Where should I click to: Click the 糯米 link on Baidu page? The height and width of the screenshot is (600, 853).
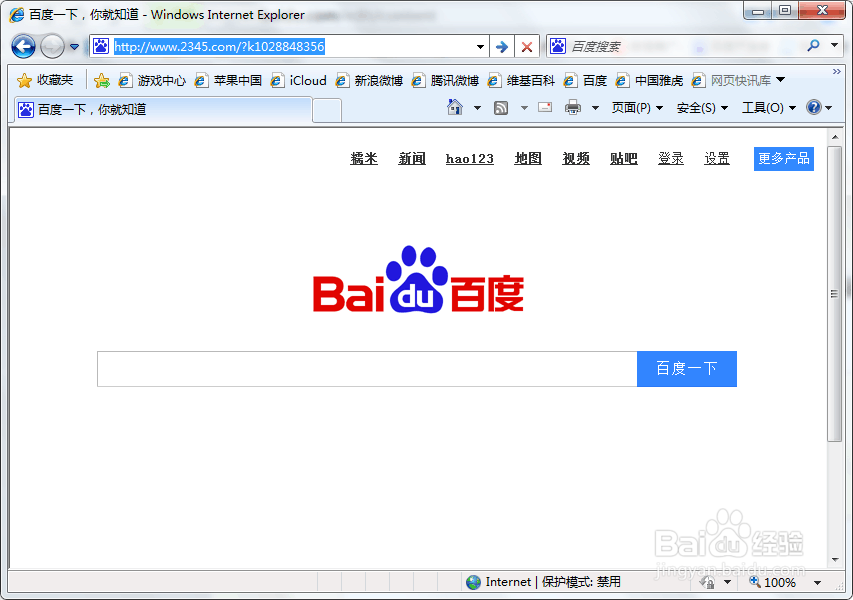tap(364, 159)
